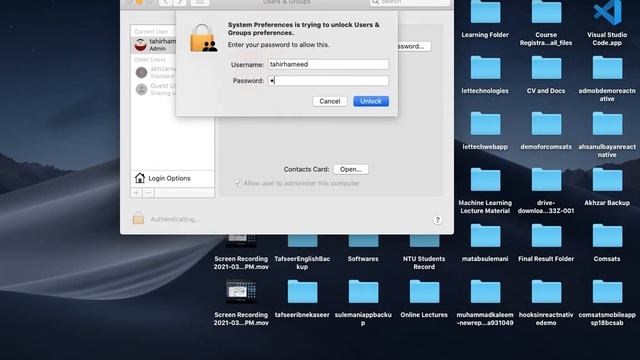This screenshot has width=640, height=360.
Task: Open Machine Learning Lecture Material folder
Action: [x=485, y=180]
